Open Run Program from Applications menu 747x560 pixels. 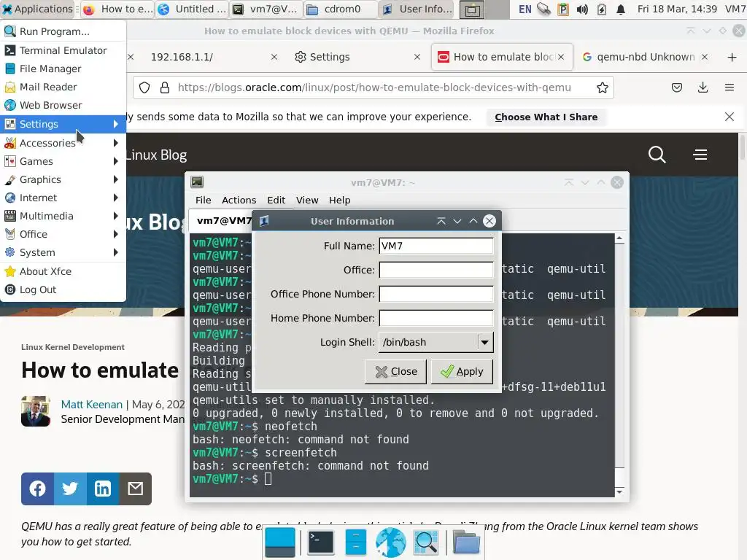pyautogui.click(x=63, y=31)
